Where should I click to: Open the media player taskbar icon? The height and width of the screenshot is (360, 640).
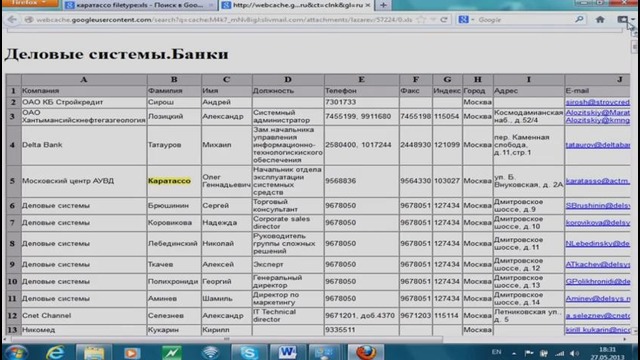131,352
